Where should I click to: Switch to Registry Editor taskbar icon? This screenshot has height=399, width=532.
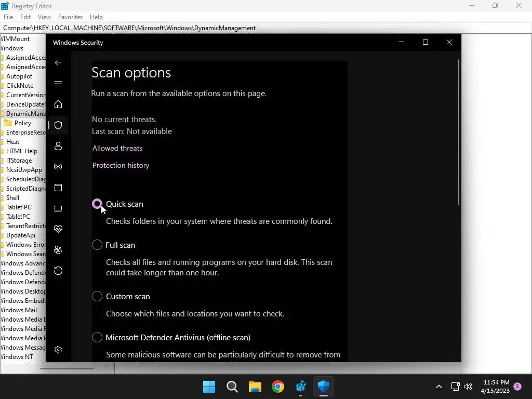click(301, 387)
